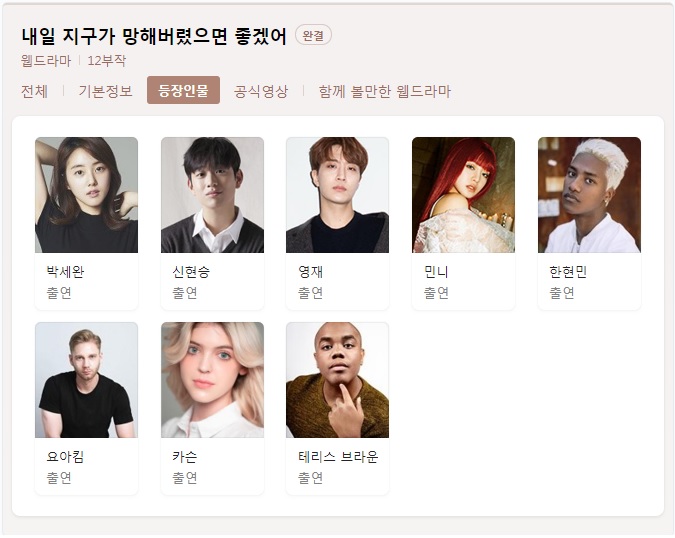Click the name link 박세완
The image size is (675, 538).
click(65, 272)
